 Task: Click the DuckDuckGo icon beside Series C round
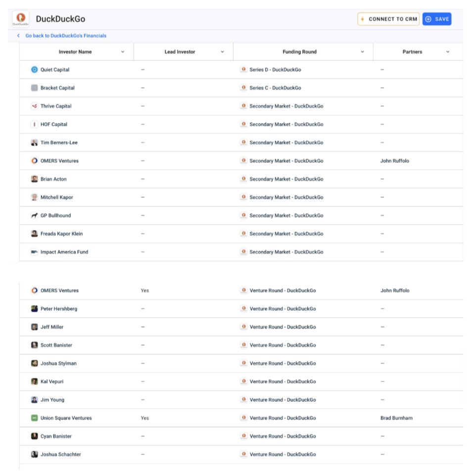click(243, 88)
